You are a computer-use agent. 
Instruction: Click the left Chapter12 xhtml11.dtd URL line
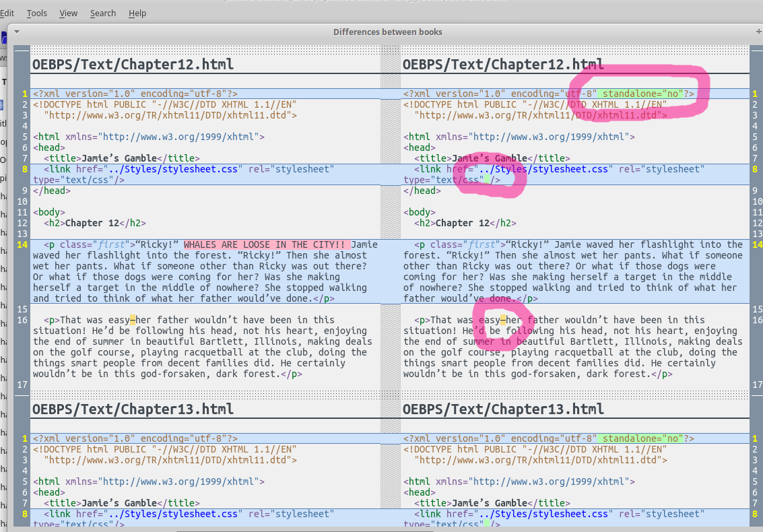pos(170,115)
